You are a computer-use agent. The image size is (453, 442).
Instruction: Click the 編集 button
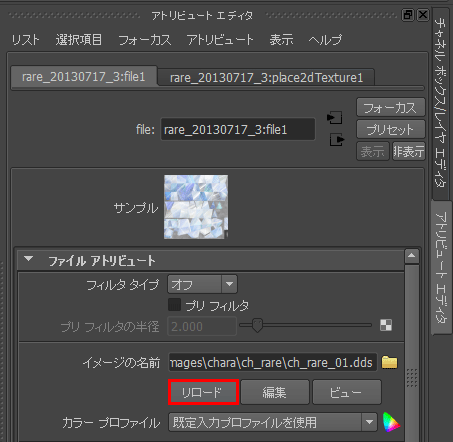[275, 392]
